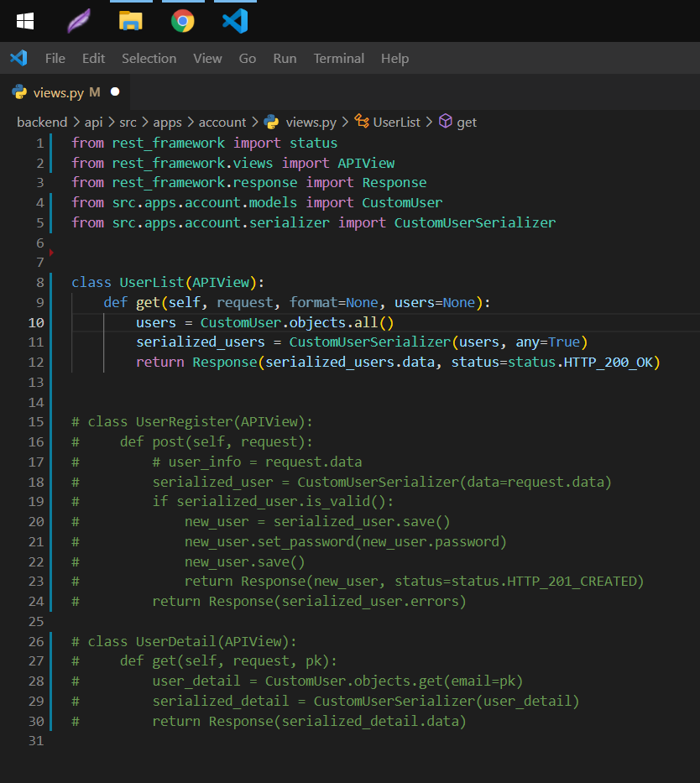Open the File menu
This screenshot has height=783, width=700.
[x=55, y=58]
